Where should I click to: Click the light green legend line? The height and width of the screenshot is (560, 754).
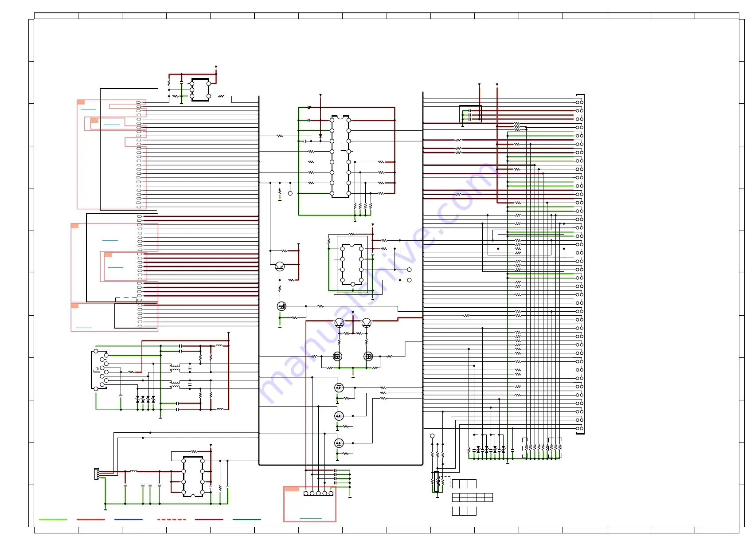coord(53,519)
